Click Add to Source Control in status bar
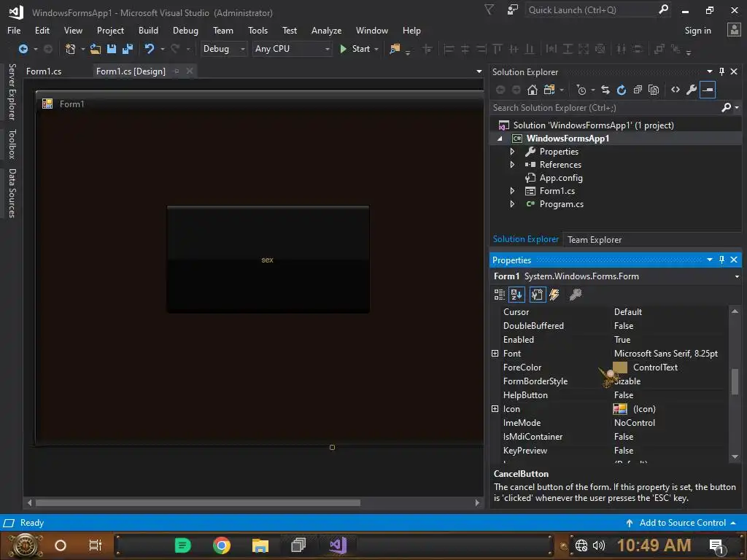The height and width of the screenshot is (560, 747). tap(682, 523)
